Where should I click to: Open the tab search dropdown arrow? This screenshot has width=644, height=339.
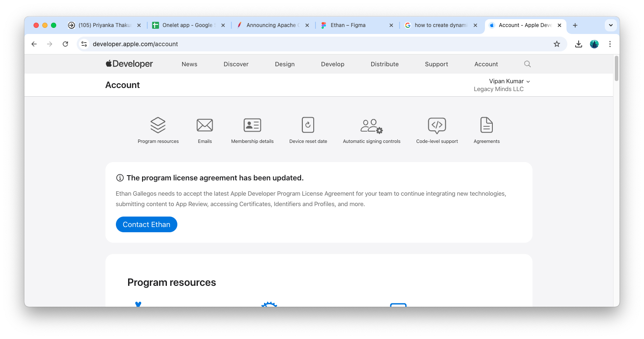[x=610, y=25]
